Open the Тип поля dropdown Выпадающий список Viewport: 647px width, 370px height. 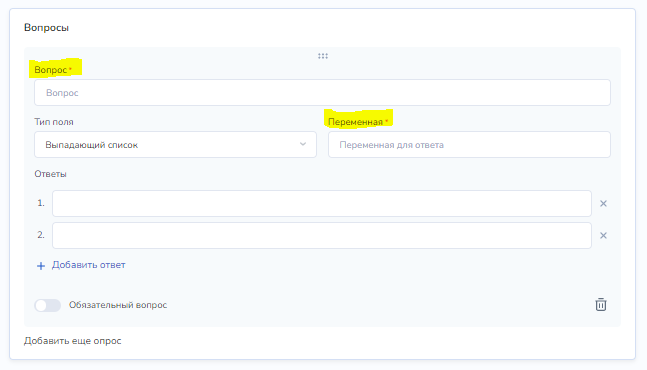click(x=175, y=145)
